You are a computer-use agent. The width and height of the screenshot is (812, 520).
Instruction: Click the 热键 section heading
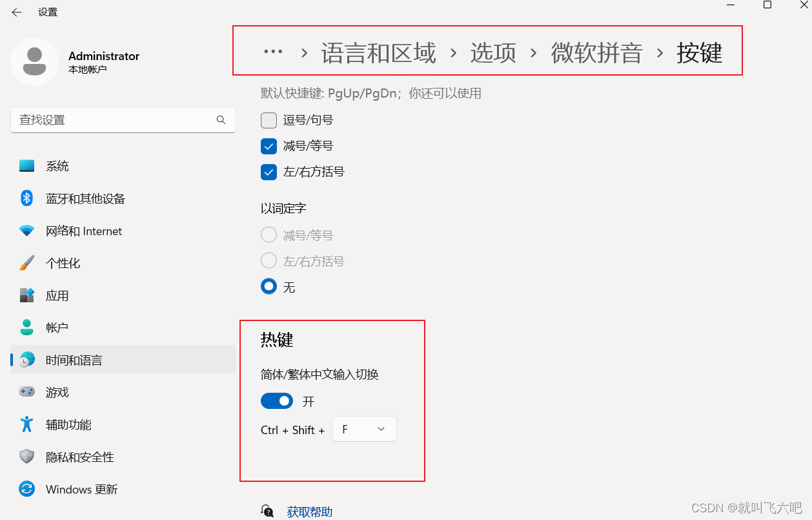click(x=277, y=339)
